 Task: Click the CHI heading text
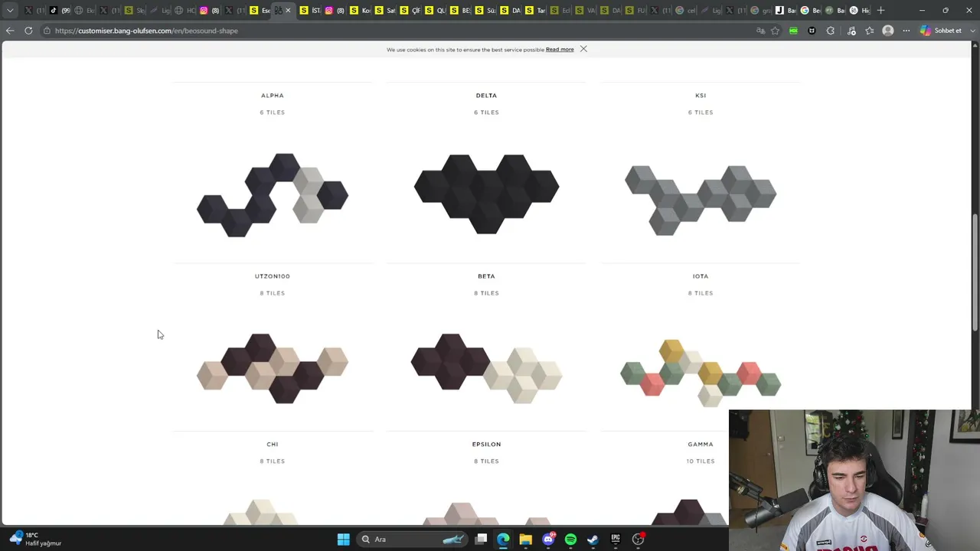tap(273, 444)
